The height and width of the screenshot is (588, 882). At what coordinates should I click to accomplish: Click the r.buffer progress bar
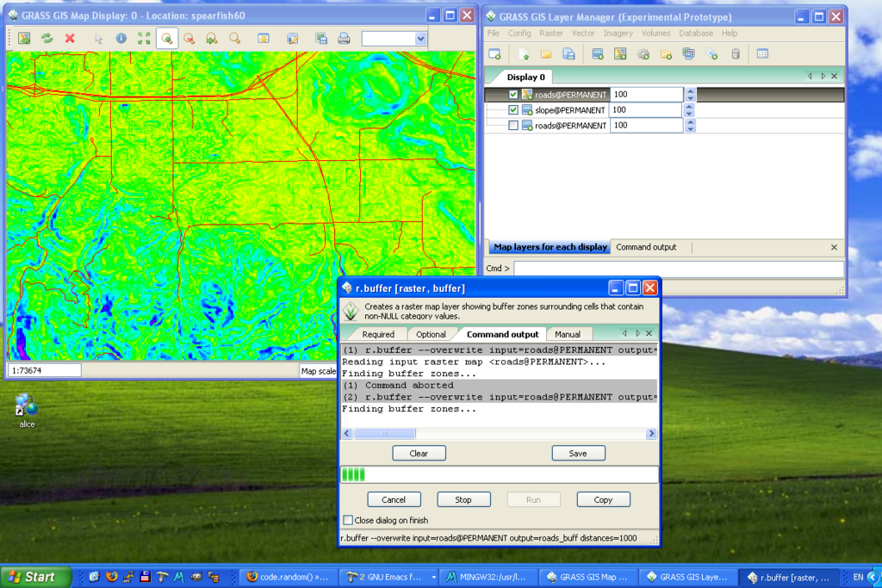pyautogui.click(x=500, y=474)
